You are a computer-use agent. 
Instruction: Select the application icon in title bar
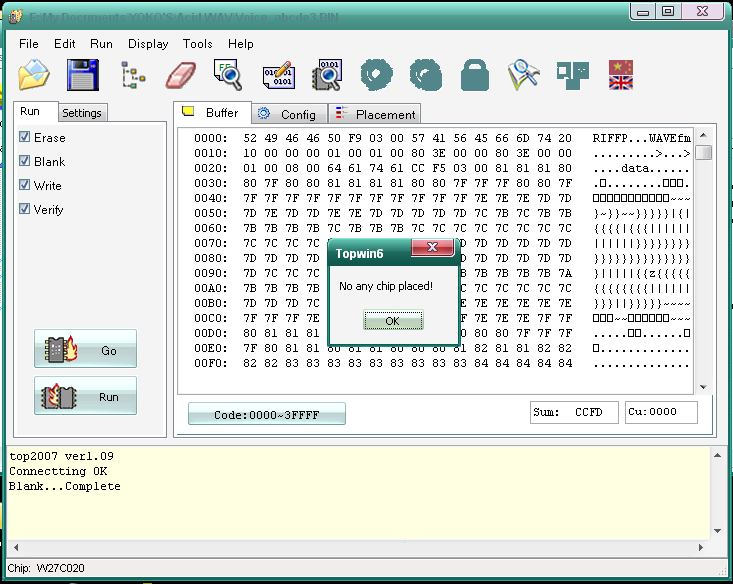(15, 17)
